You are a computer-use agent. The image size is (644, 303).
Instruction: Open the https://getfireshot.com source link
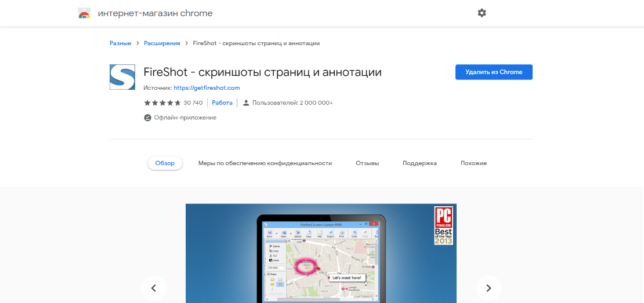tap(207, 87)
